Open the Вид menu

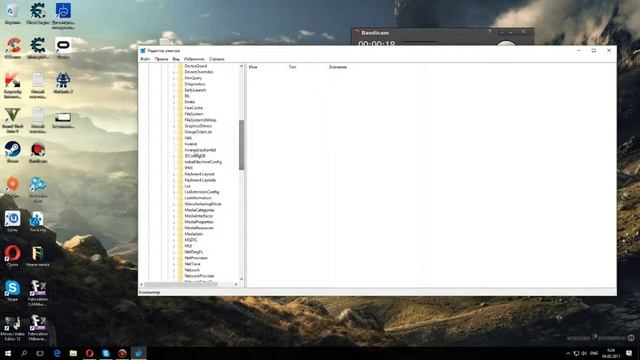point(176,59)
